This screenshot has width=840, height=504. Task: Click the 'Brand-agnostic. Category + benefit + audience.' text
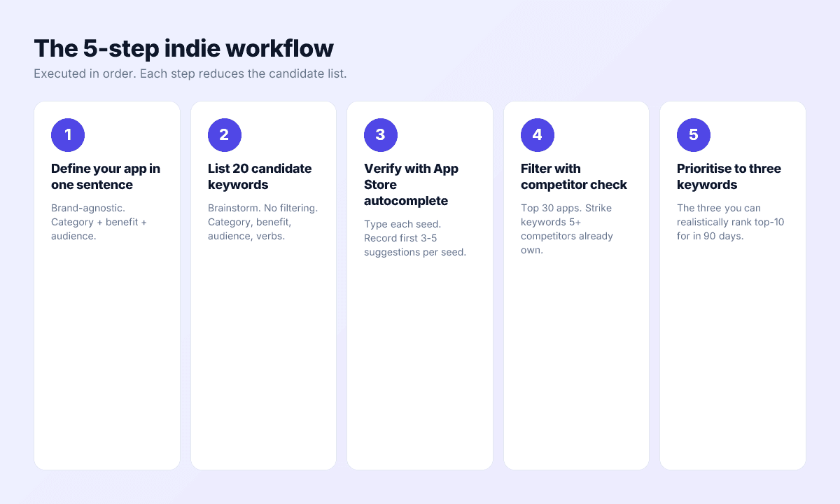tap(98, 222)
